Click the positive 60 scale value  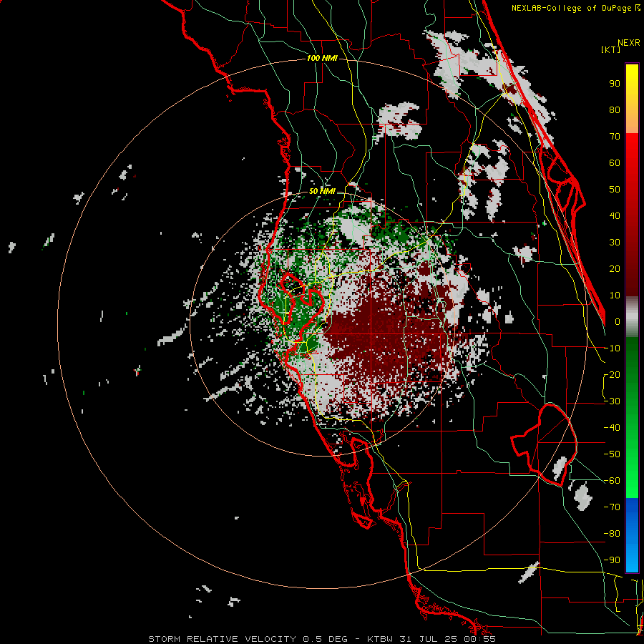(615, 162)
